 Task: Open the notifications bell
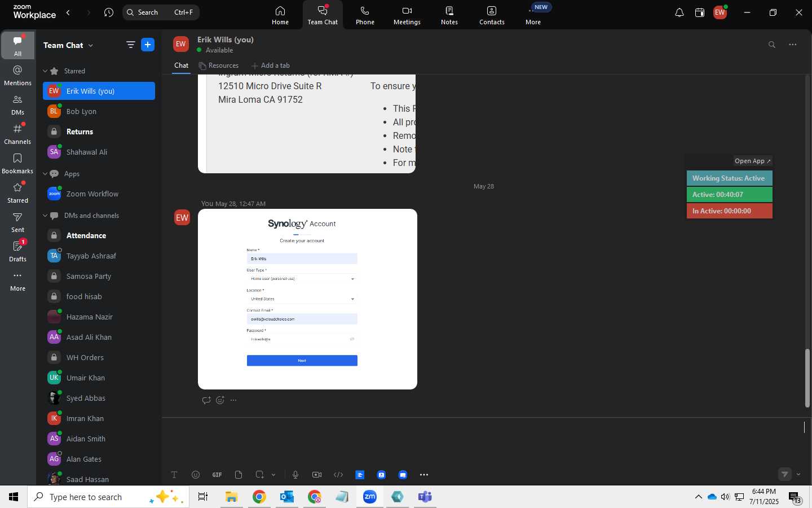tap(679, 12)
